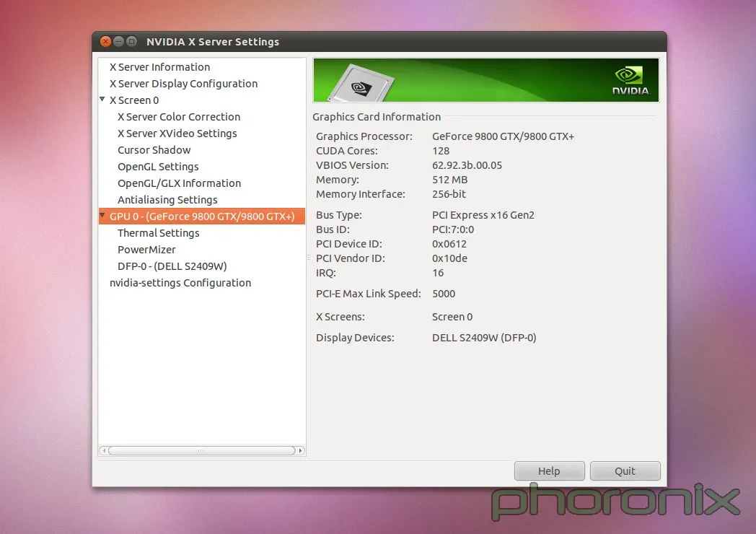This screenshot has width=756, height=534.
Task: Open nvidia-settings Configuration
Action: coord(180,283)
